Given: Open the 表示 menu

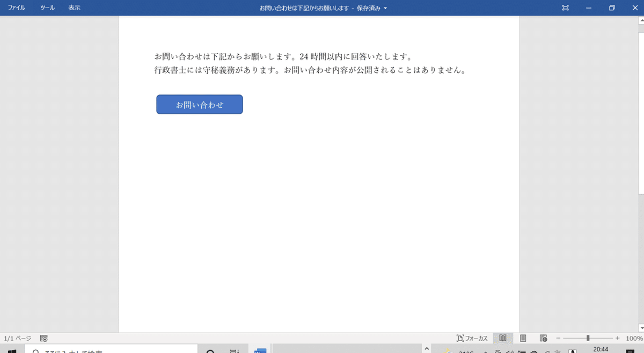Looking at the screenshot, I should [x=74, y=8].
